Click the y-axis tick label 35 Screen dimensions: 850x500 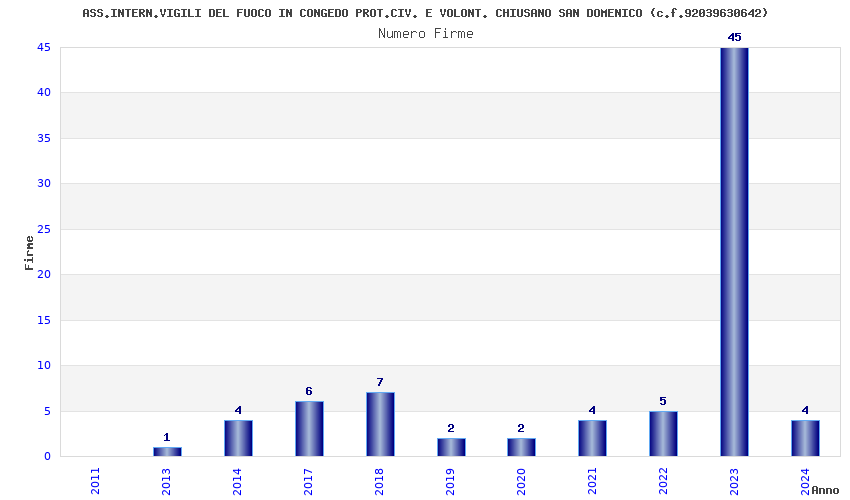point(44,138)
